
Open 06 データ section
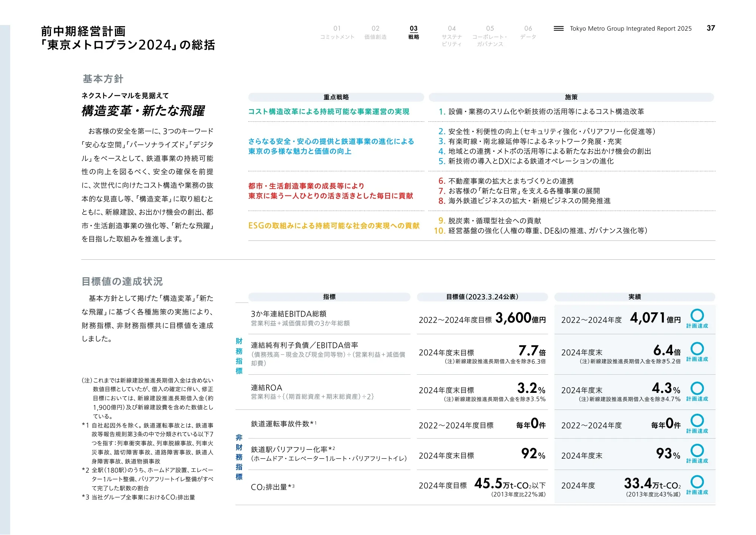[528, 33]
